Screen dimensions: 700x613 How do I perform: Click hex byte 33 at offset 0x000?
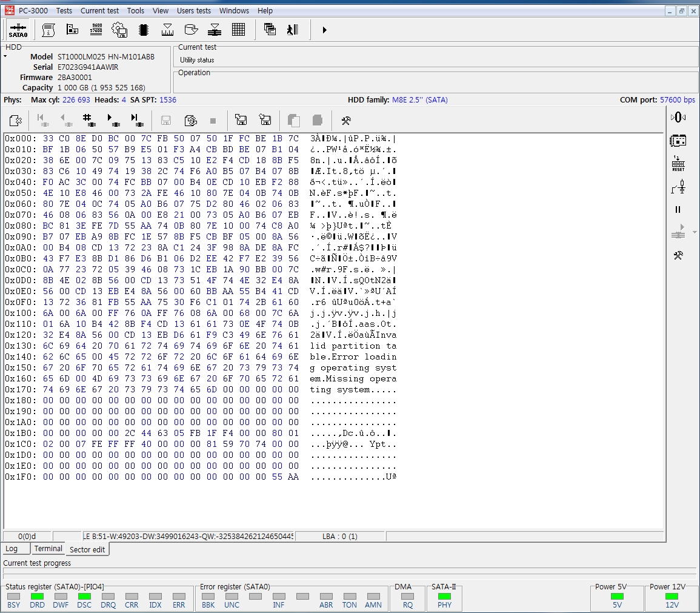pos(48,138)
